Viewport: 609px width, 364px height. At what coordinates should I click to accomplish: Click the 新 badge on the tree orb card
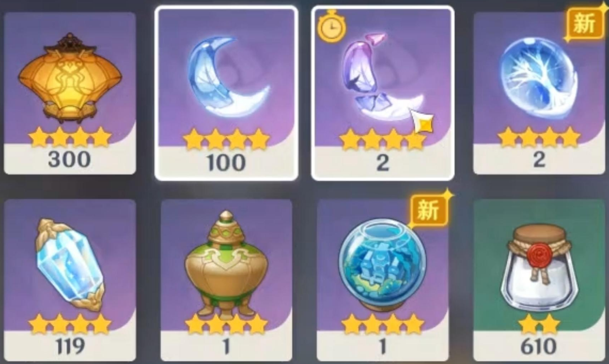tap(584, 23)
